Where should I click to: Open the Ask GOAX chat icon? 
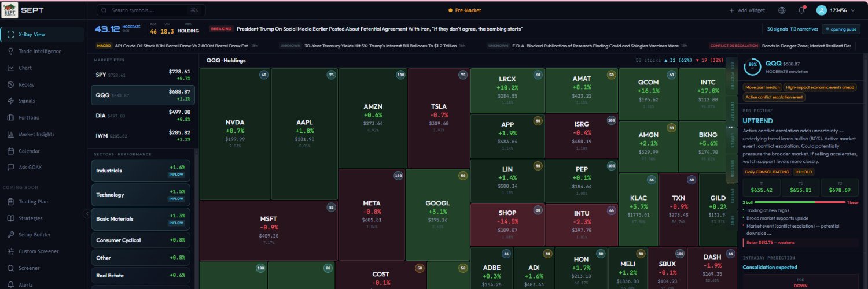(11, 167)
